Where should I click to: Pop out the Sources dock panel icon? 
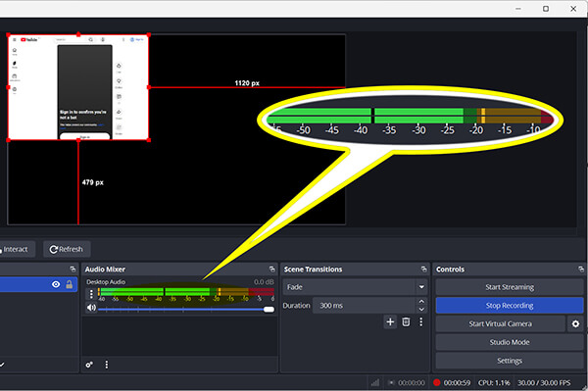click(73, 269)
